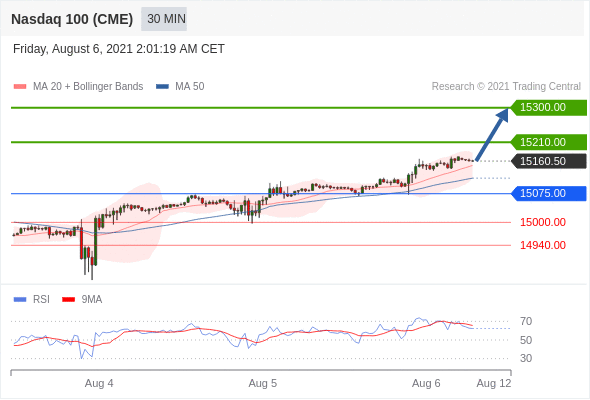Click the blue MA 50 legend swatch
The height and width of the screenshot is (400, 590).
pyautogui.click(x=162, y=87)
